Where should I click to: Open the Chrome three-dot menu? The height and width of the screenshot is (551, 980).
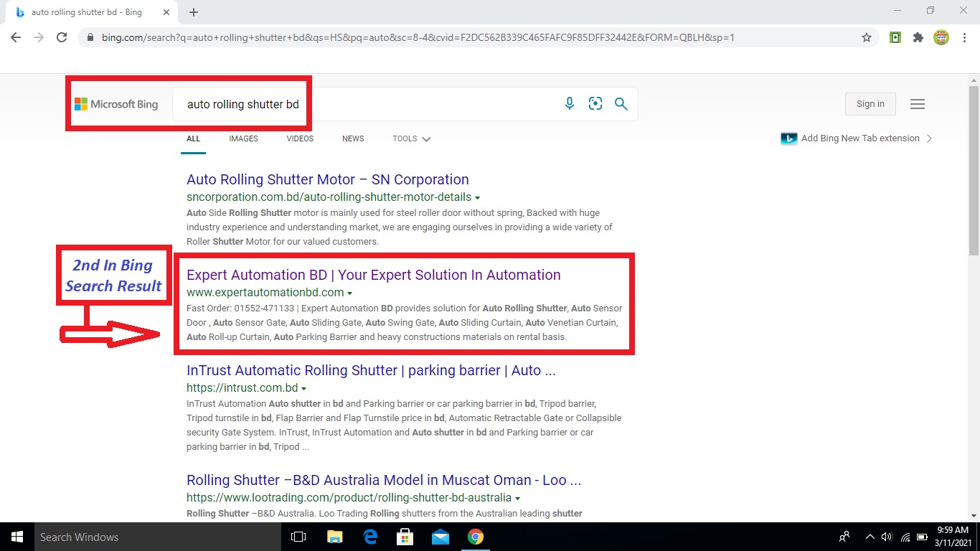click(x=963, y=37)
